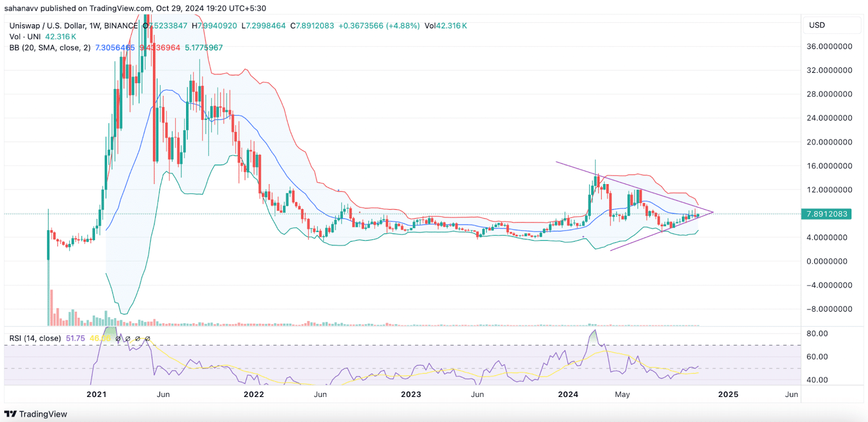Click the 24.0000000 price axis label

pos(829,118)
